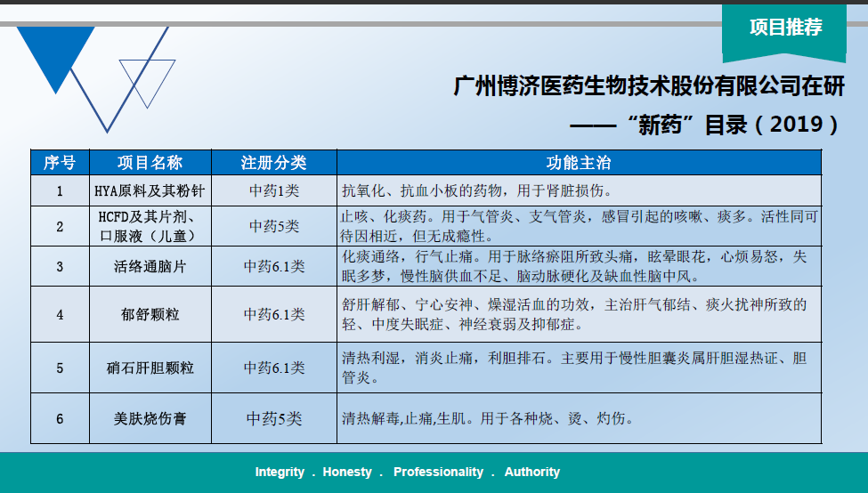
Task: Click the description starting with 抗氧化
Action: click(x=477, y=190)
